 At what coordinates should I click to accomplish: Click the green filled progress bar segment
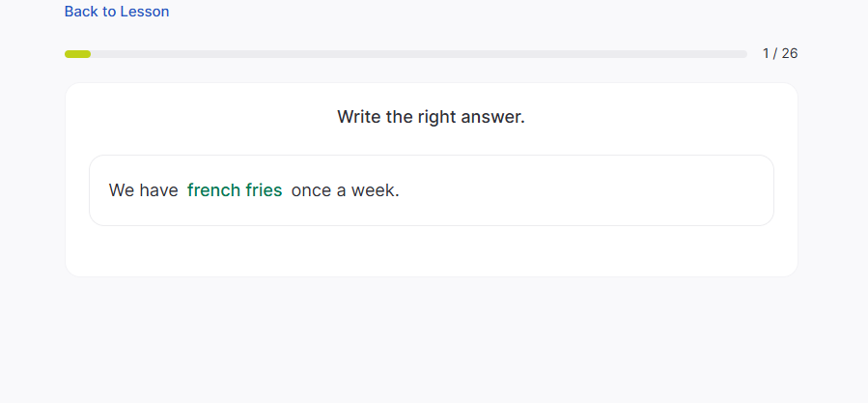[77, 54]
